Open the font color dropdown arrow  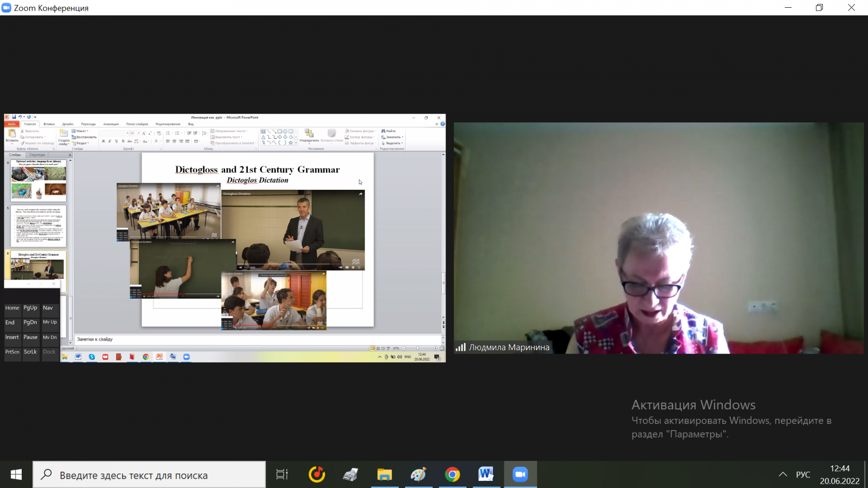[x=161, y=141]
